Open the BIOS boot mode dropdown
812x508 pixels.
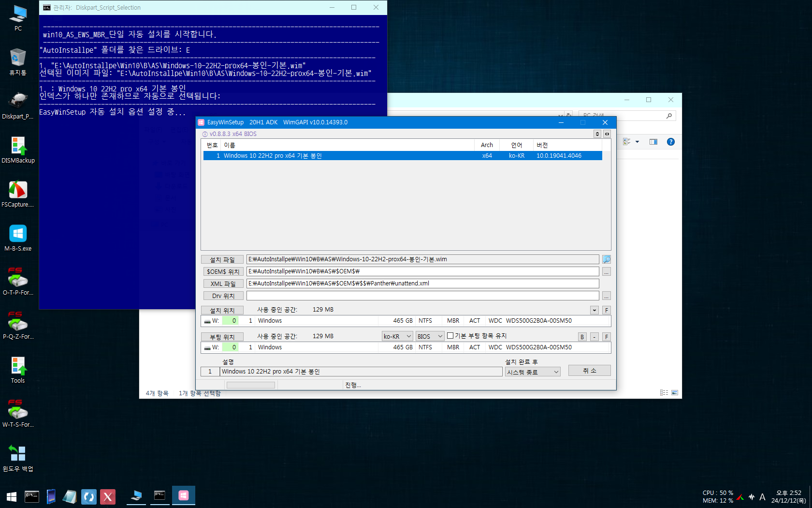click(x=430, y=336)
